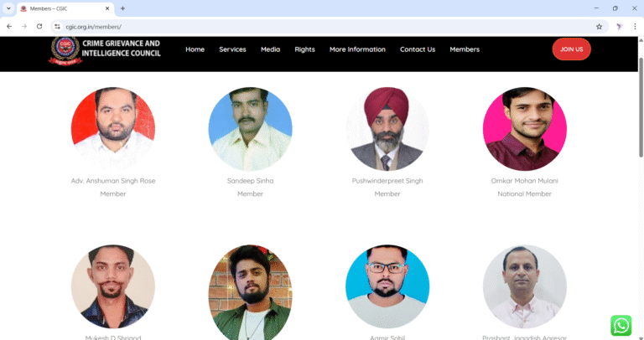This screenshot has width=644, height=340.
Task: Go to the Contact Us page
Action: point(417,49)
